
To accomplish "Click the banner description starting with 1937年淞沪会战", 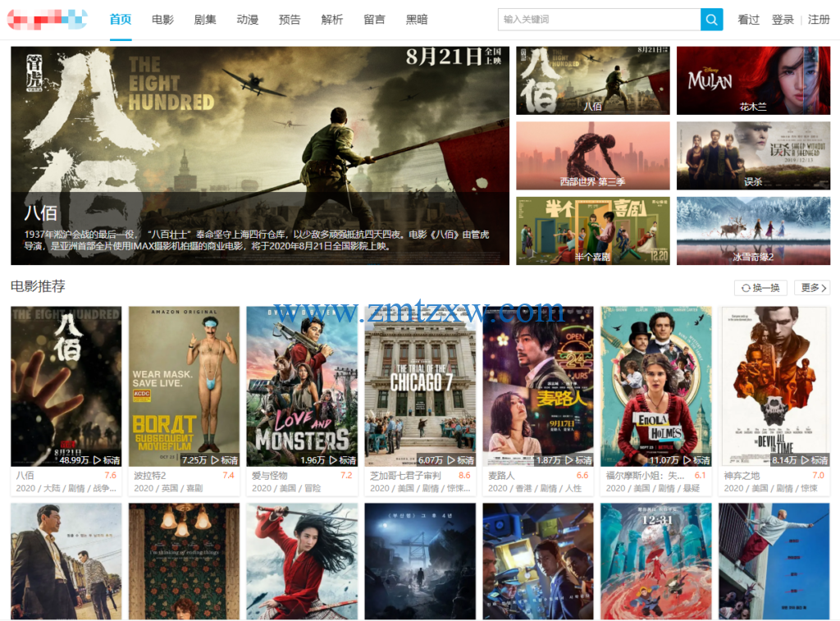I will tap(257, 240).
